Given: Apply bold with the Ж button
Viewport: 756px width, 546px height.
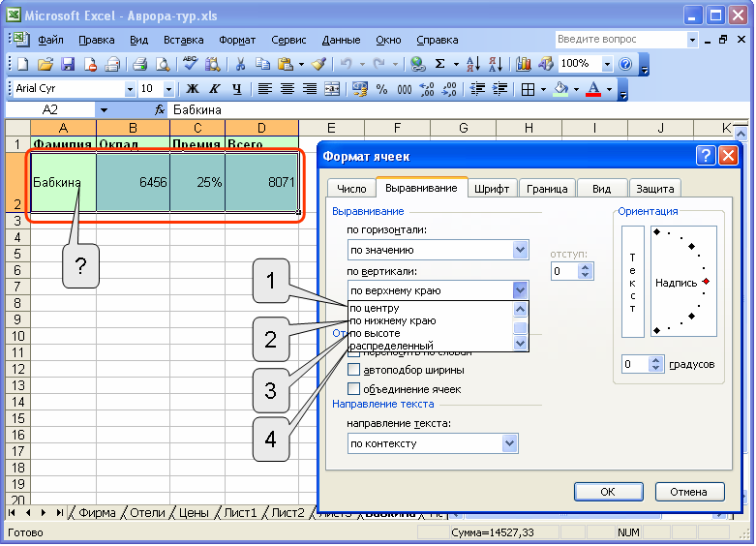Looking at the screenshot, I should click(x=193, y=89).
